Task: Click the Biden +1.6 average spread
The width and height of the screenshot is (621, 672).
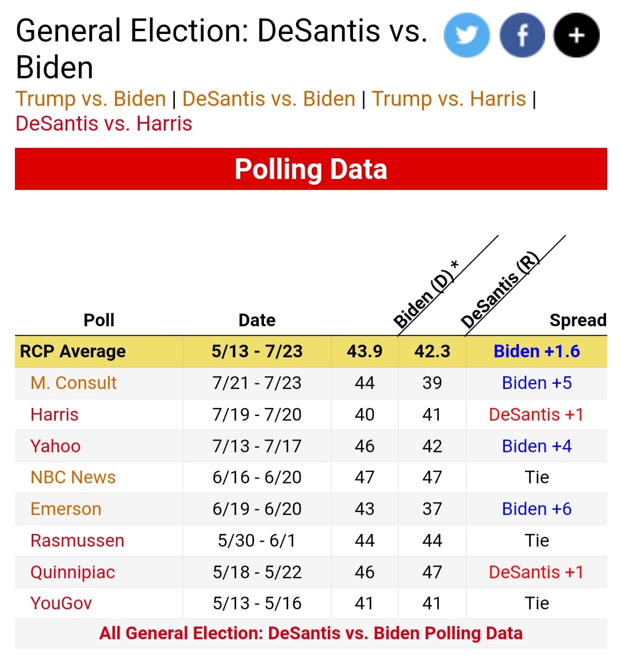Action: (536, 352)
